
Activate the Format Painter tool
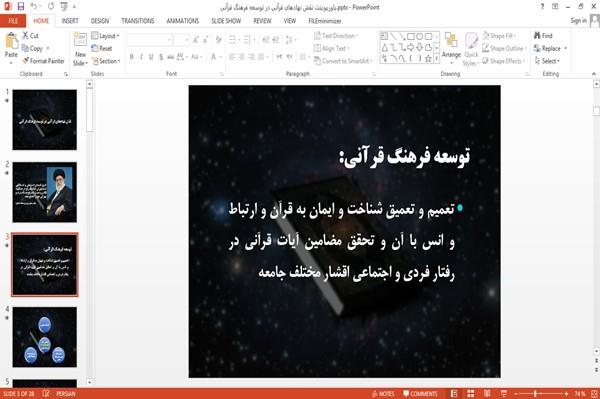click(x=43, y=61)
